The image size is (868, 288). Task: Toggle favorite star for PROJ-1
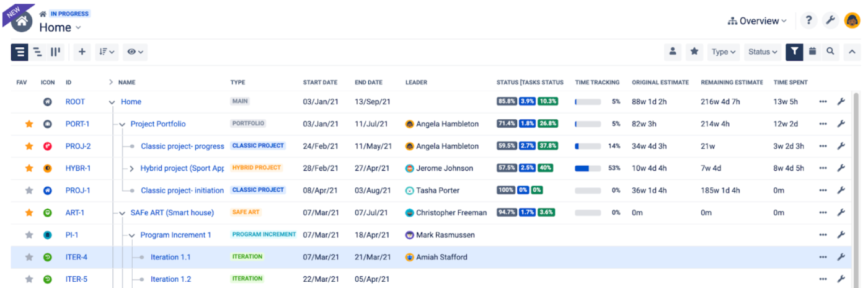(x=29, y=191)
